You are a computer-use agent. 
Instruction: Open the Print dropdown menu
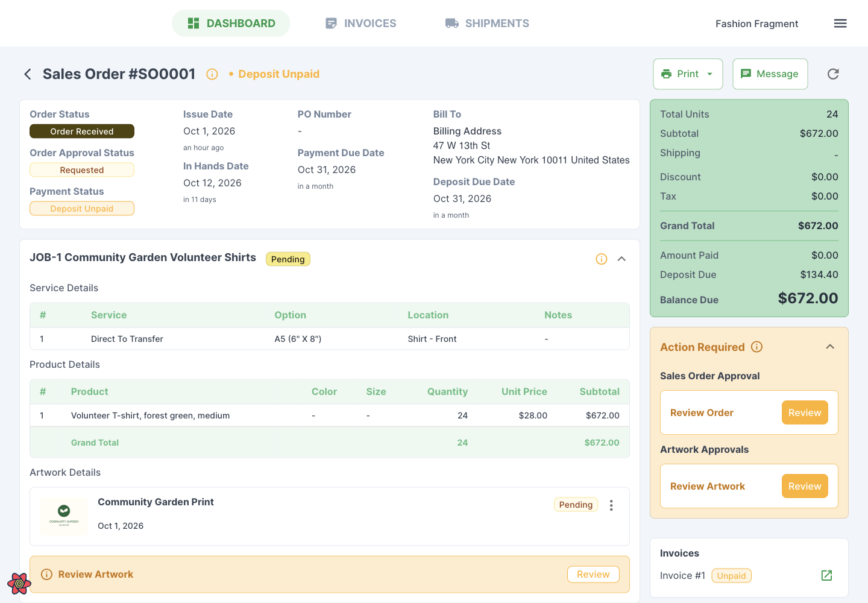pos(688,74)
